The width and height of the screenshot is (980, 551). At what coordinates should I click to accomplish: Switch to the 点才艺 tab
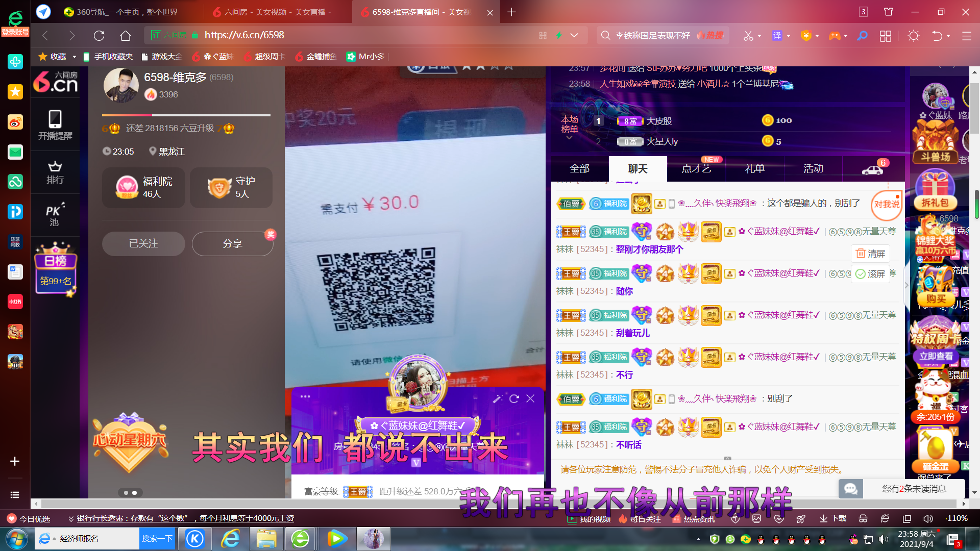pyautogui.click(x=696, y=169)
